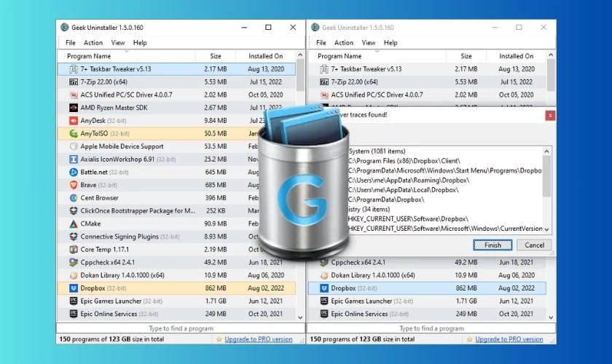This screenshot has width=612, height=364.
Task: Select 'Battle.net' program name
Action: [x=94, y=172]
